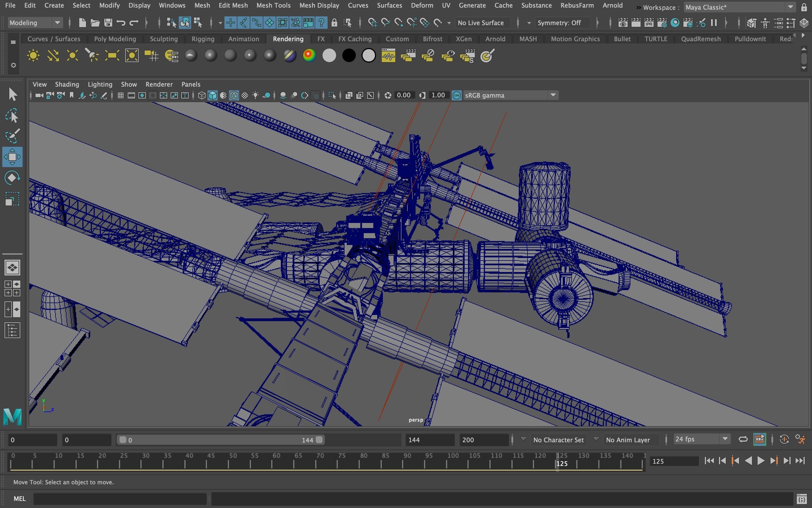
Task: Open the Hypershade teal circle icon
Action: point(675,23)
